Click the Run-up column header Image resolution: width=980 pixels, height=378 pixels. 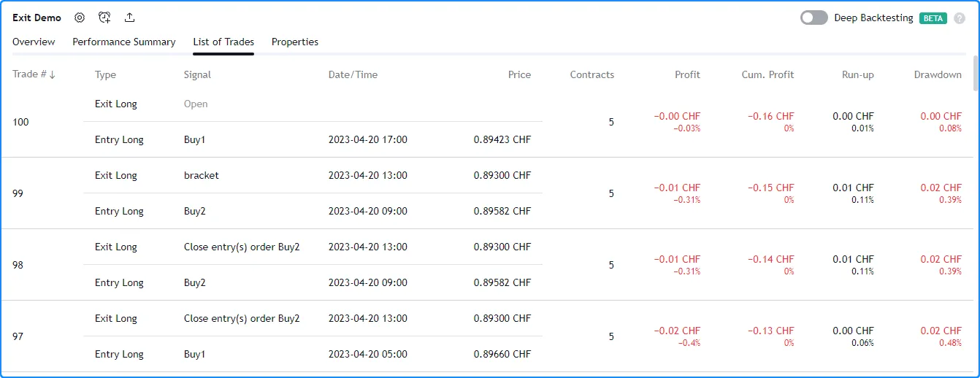click(857, 74)
